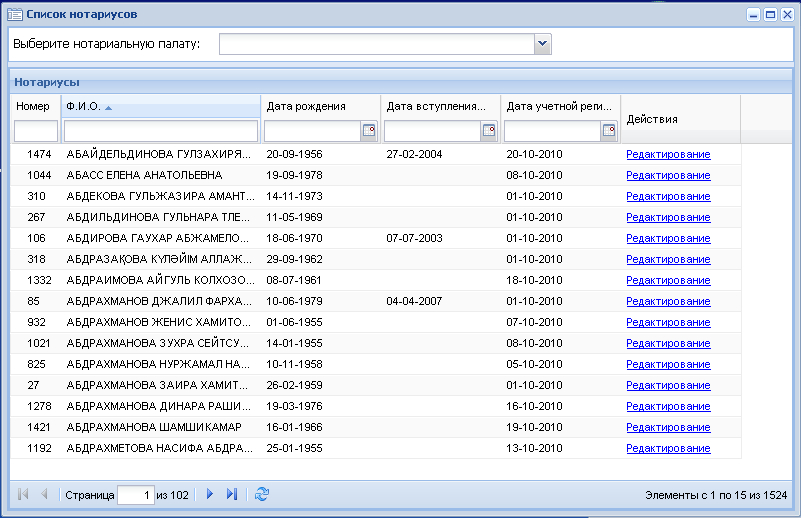Click the Список нотариусов window icon
This screenshot has width=801, height=518.
[x=15, y=14]
